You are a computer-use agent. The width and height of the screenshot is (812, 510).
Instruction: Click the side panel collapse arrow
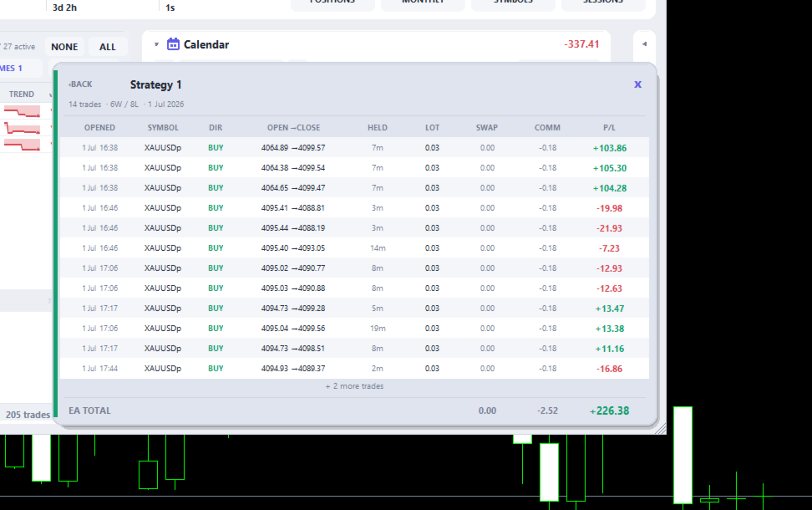(644, 44)
